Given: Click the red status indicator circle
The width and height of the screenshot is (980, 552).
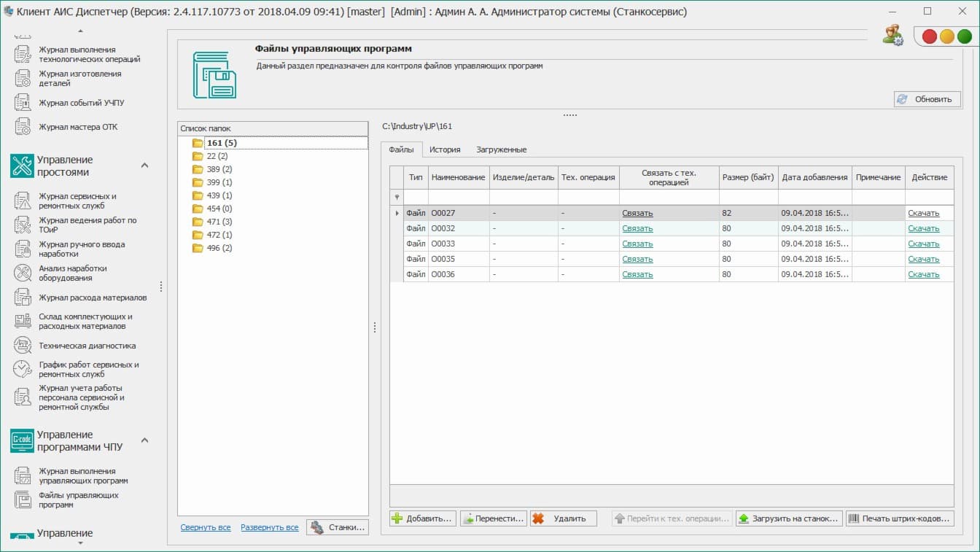Looking at the screenshot, I should pyautogui.click(x=930, y=36).
